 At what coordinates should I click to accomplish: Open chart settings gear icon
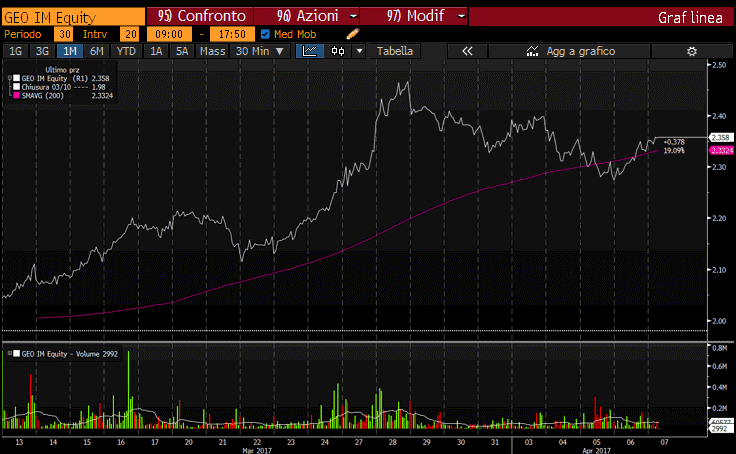pos(690,51)
